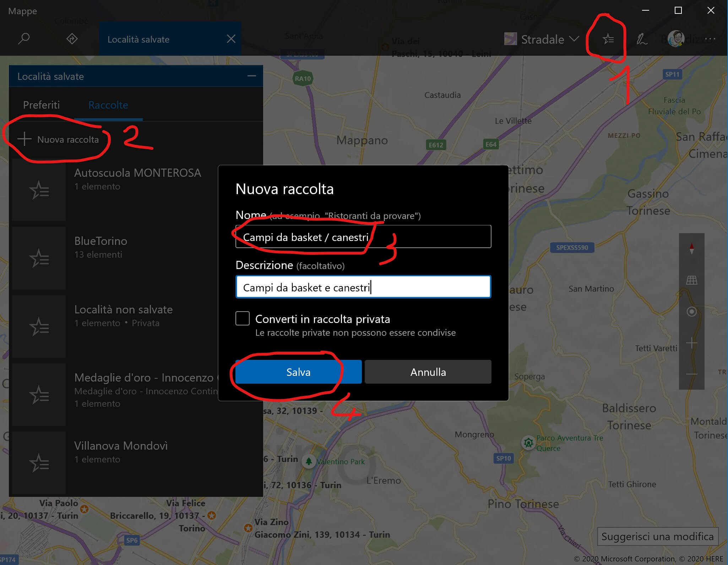Close the Località salvate tab
Image resolution: width=728 pixels, height=565 pixels.
pyautogui.click(x=231, y=39)
